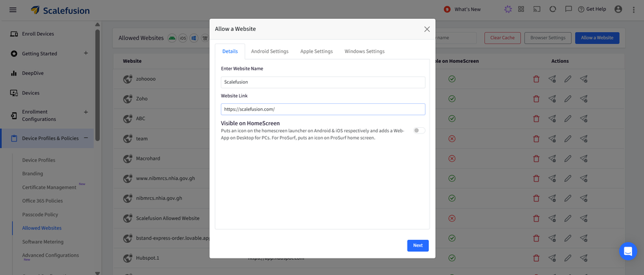Viewport: 644px width, 275px height.
Task: Click the Website Link field
Action: (x=323, y=109)
